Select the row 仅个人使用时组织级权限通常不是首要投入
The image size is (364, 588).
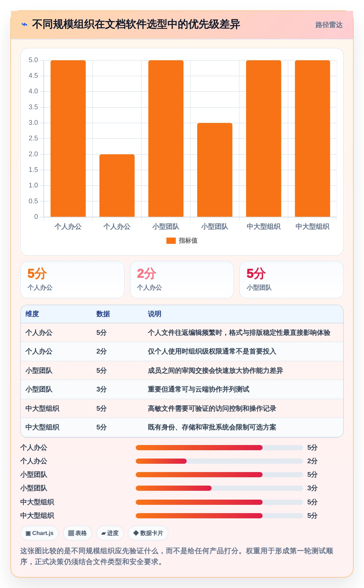[x=182, y=351]
